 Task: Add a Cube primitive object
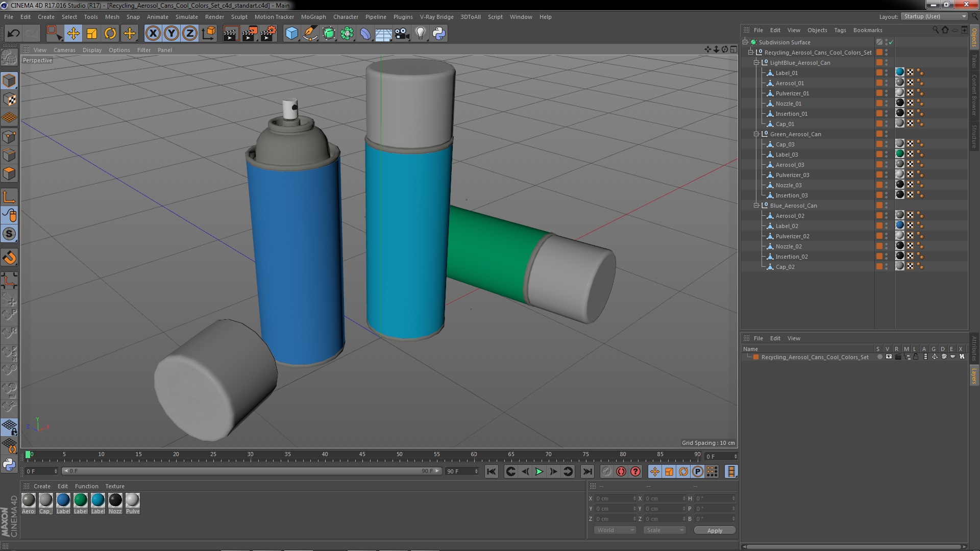(291, 34)
